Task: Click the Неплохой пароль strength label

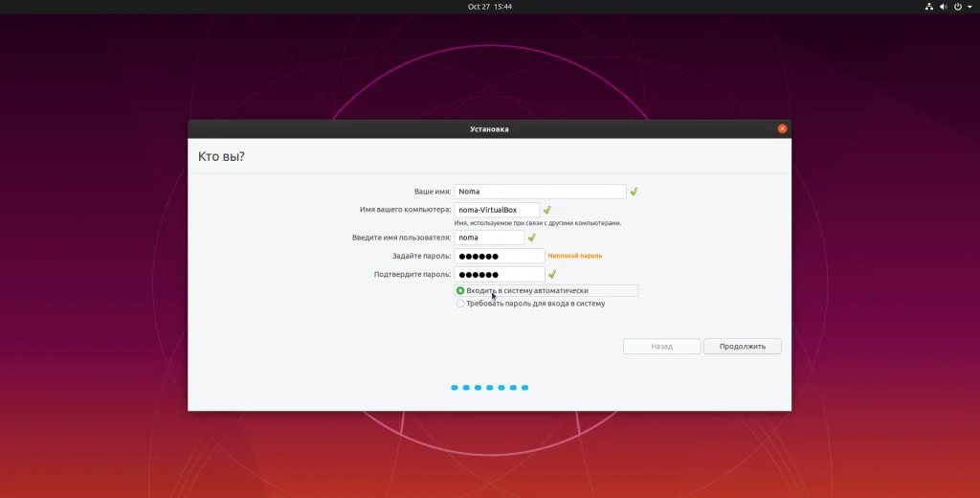Action: tap(575, 256)
